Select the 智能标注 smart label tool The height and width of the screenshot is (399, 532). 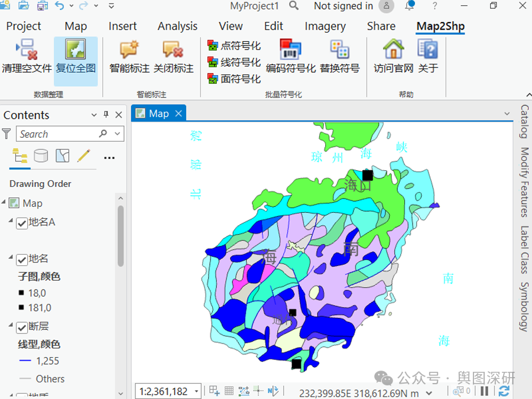[x=129, y=50]
